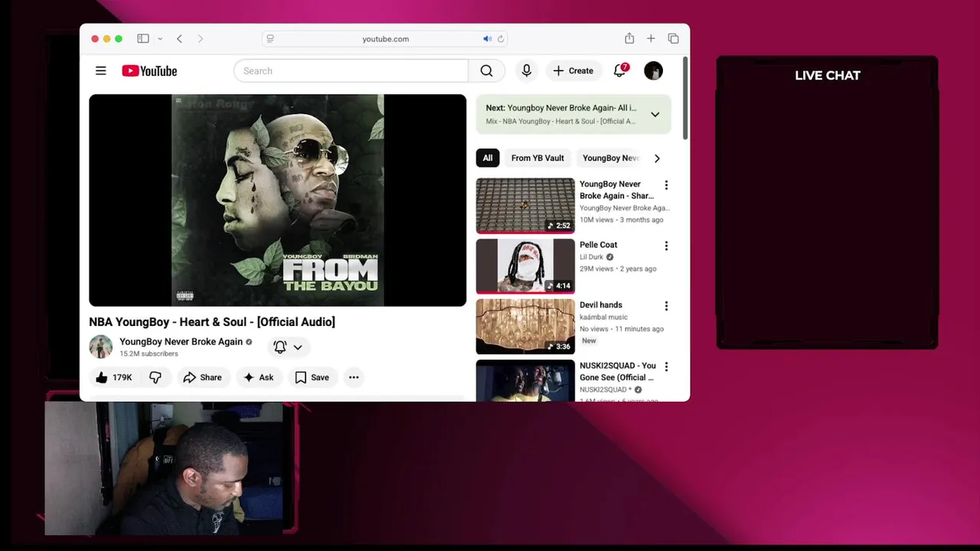The width and height of the screenshot is (980, 551).
Task: Share the video
Action: point(202,377)
